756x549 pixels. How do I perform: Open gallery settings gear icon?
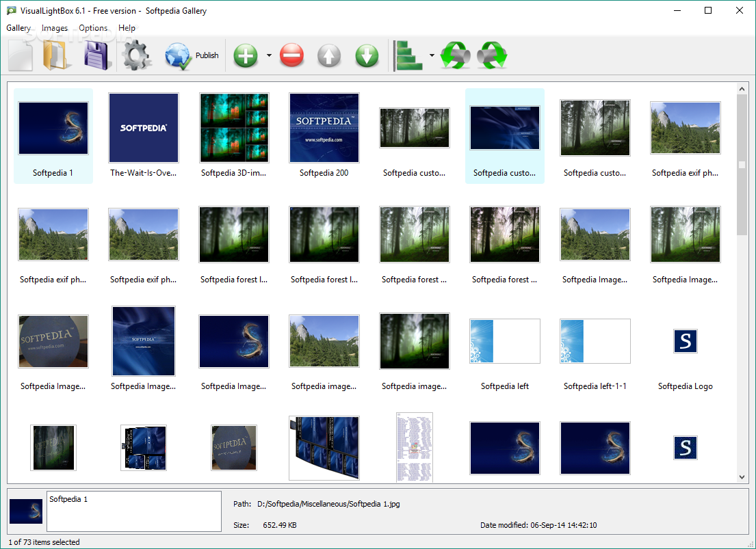coord(136,56)
